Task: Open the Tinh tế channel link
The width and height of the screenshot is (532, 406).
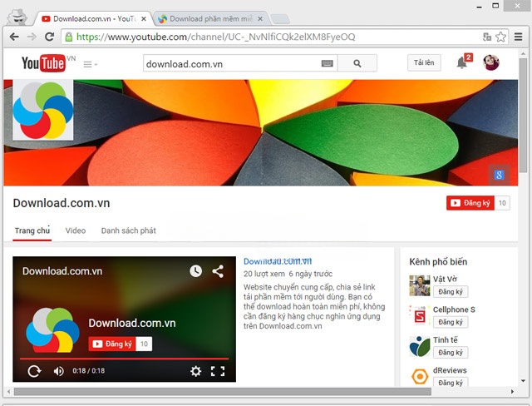Action: click(446, 339)
